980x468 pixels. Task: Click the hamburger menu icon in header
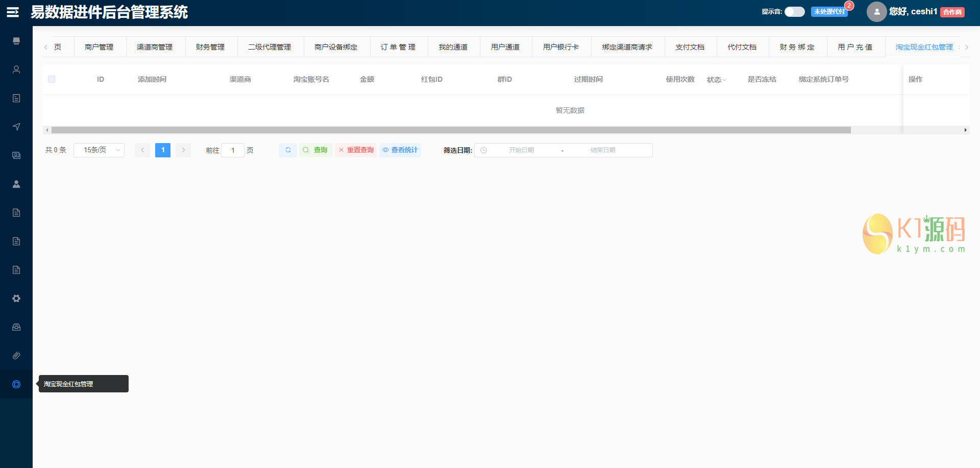13,12
